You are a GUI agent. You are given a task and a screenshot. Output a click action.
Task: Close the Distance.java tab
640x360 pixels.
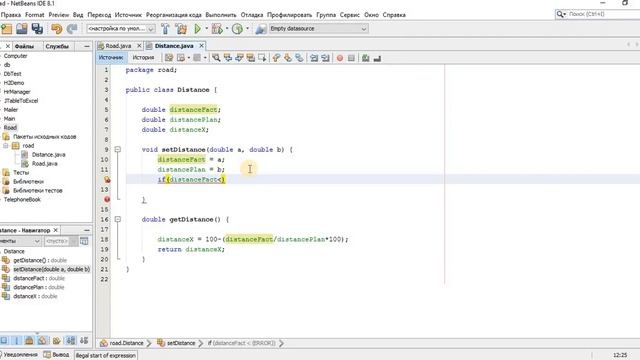(x=201, y=46)
